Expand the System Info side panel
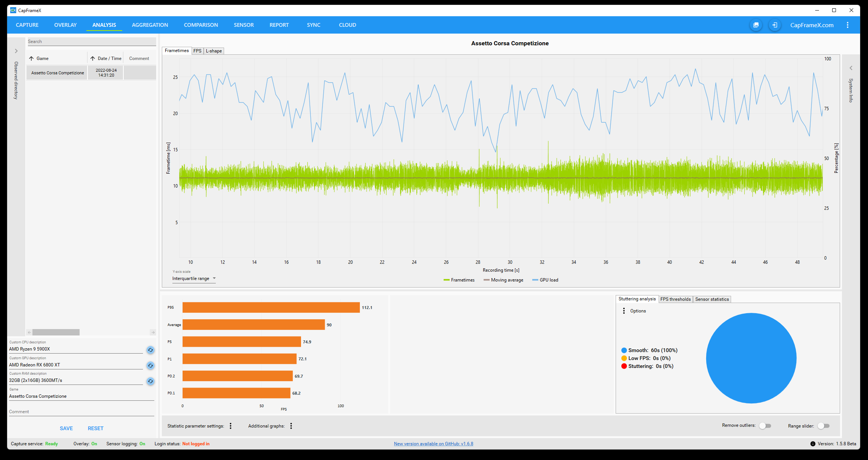This screenshot has width=868, height=460. tap(851, 68)
